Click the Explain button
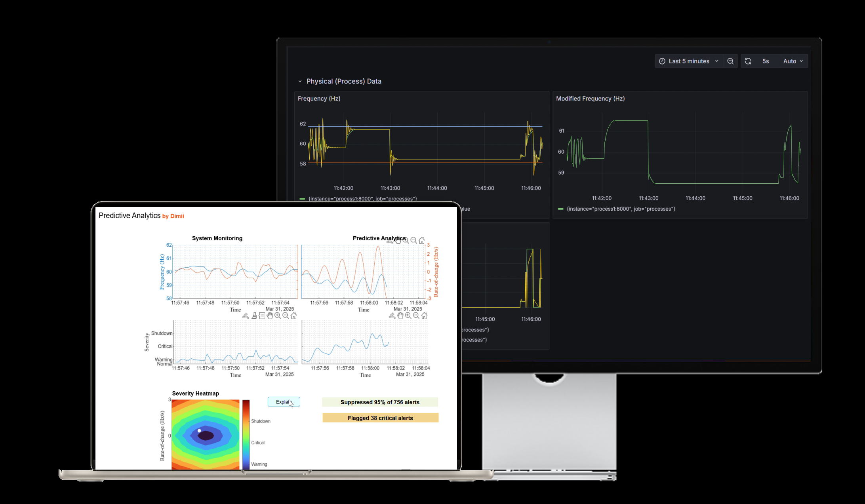This screenshot has height=504, width=865. tap(284, 402)
